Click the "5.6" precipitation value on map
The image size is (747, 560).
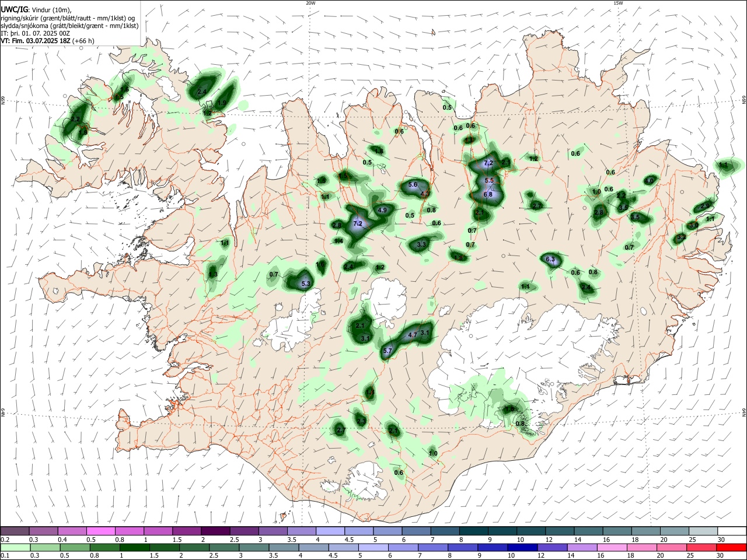tap(413, 184)
